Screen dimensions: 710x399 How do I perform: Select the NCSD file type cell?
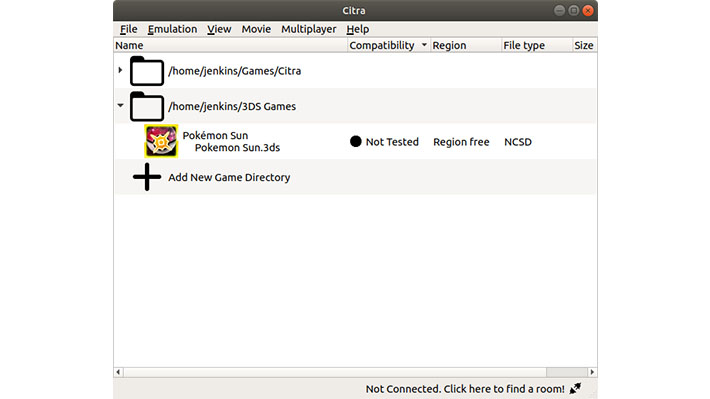(518, 142)
